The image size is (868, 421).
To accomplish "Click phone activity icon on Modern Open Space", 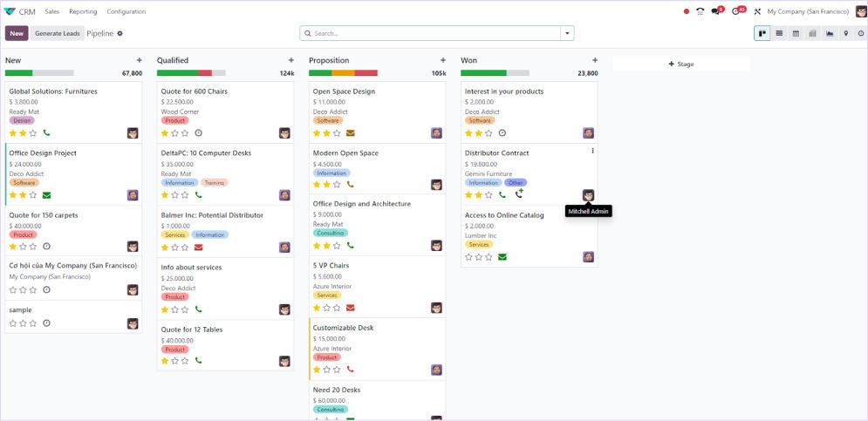I will click(x=351, y=184).
